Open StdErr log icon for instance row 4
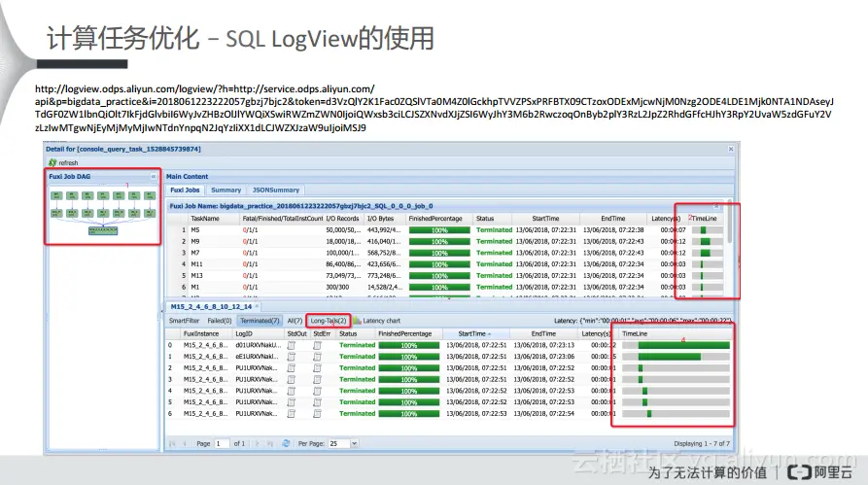The width and height of the screenshot is (868, 485). coord(317,391)
